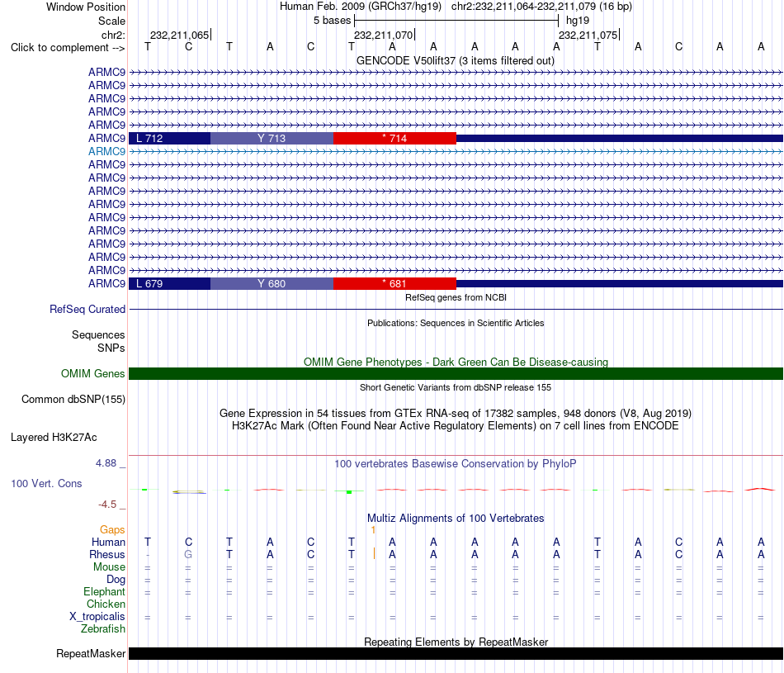Viewport: 784px width, 673px height.
Task: Click the orange gap marker '1'
Action: 373,530
